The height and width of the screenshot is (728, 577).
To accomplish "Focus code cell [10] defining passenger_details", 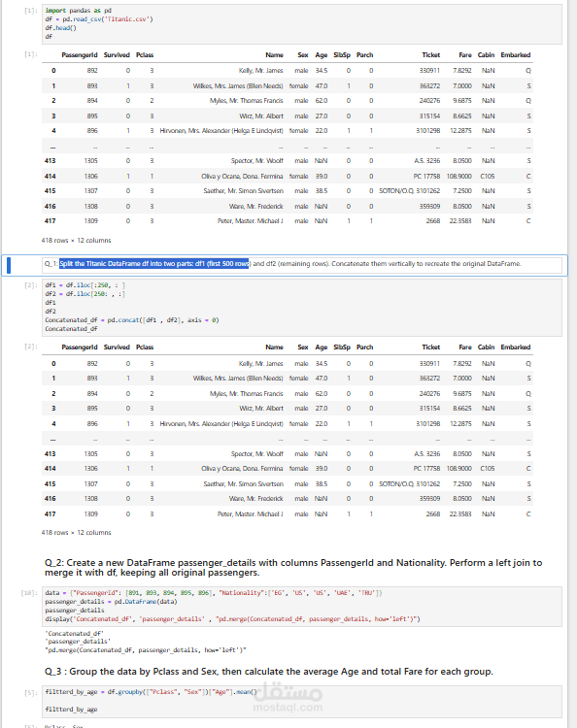I will pos(301,606).
